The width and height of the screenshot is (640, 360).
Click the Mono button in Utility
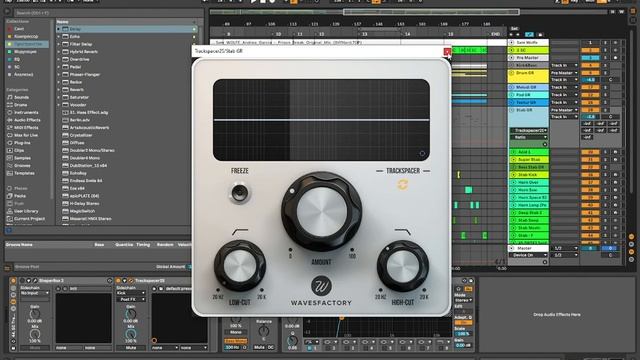236,332
